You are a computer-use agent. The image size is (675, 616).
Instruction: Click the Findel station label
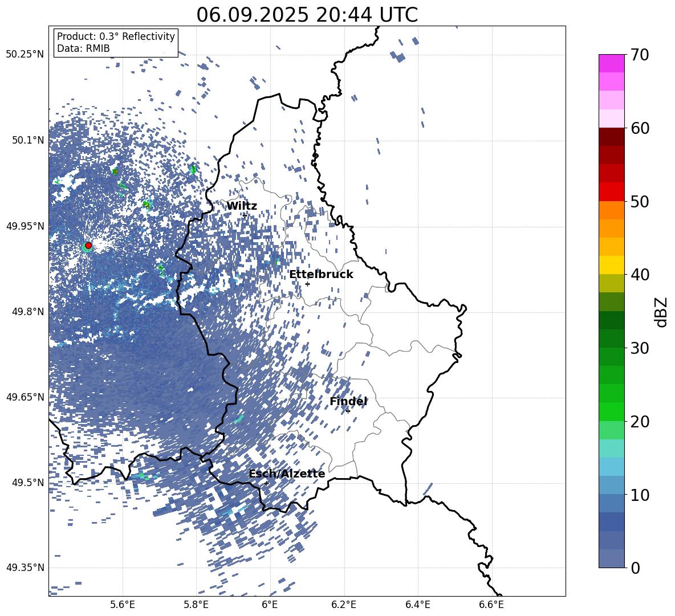pos(348,401)
